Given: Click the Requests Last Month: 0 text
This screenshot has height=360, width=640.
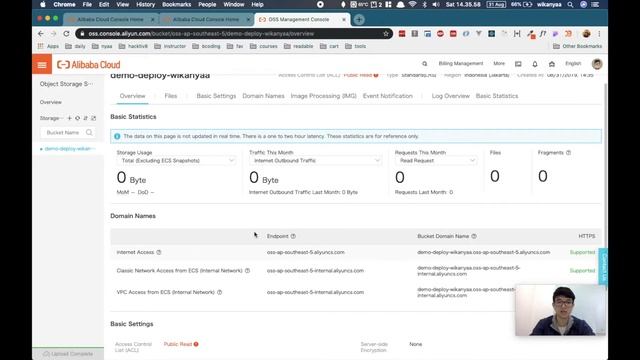Looking at the screenshot, I should pos(424,192).
